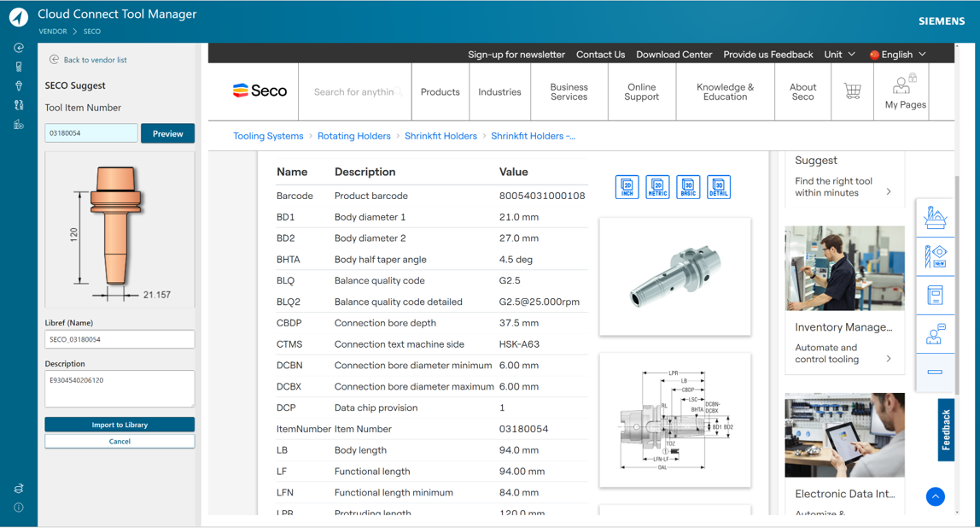This screenshot has height=528, width=980.
Task: Expand the Unit dropdown
Action: [x=840, y=55]
